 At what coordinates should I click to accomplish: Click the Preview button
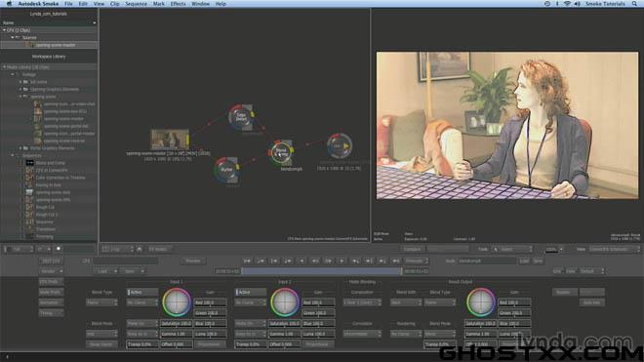(193, 261)
